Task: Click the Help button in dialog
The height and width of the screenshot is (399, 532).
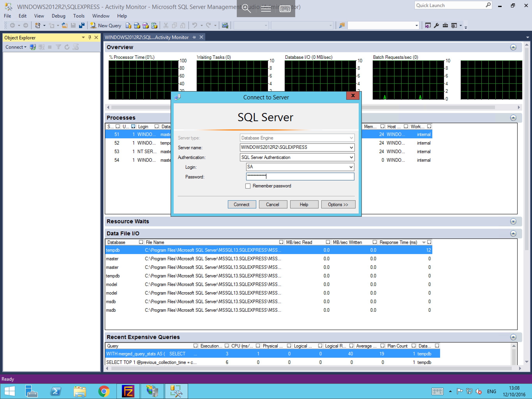Action: [x=304, y=205]
